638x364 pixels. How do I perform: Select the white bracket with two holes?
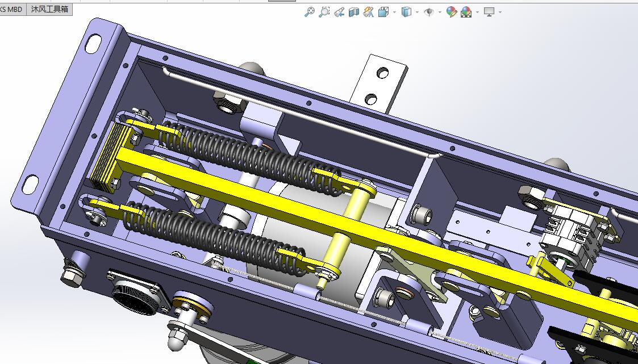point(378,84)
